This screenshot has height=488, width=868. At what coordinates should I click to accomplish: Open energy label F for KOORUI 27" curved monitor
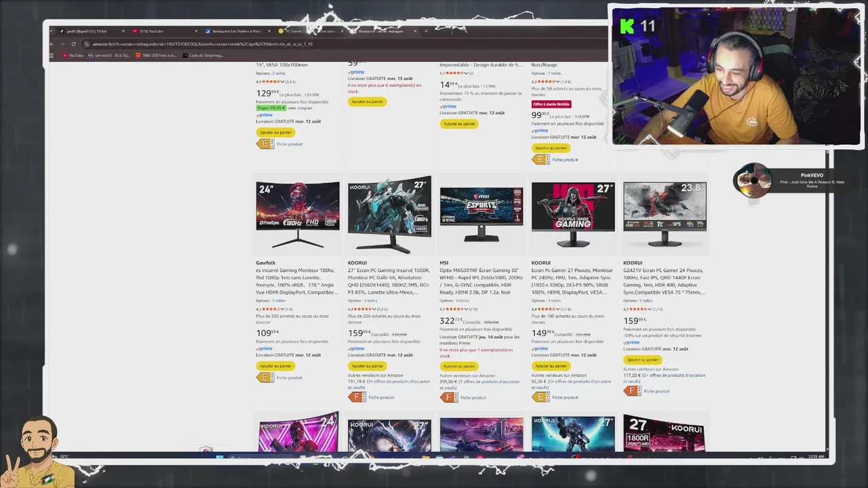point(357,397)
